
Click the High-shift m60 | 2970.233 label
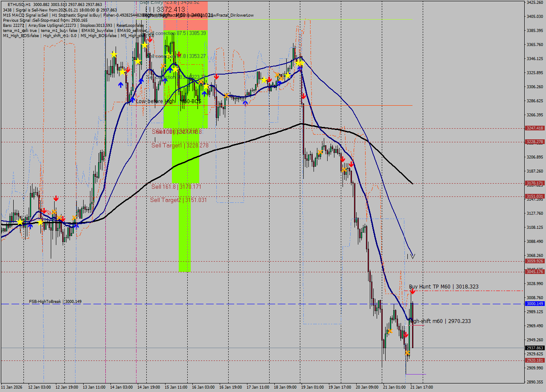(440, 321)
